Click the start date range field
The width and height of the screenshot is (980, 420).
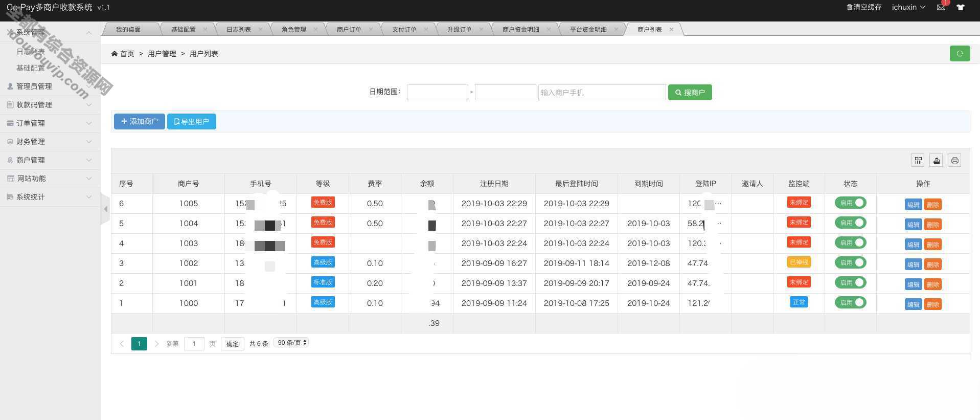click(437, 92)
